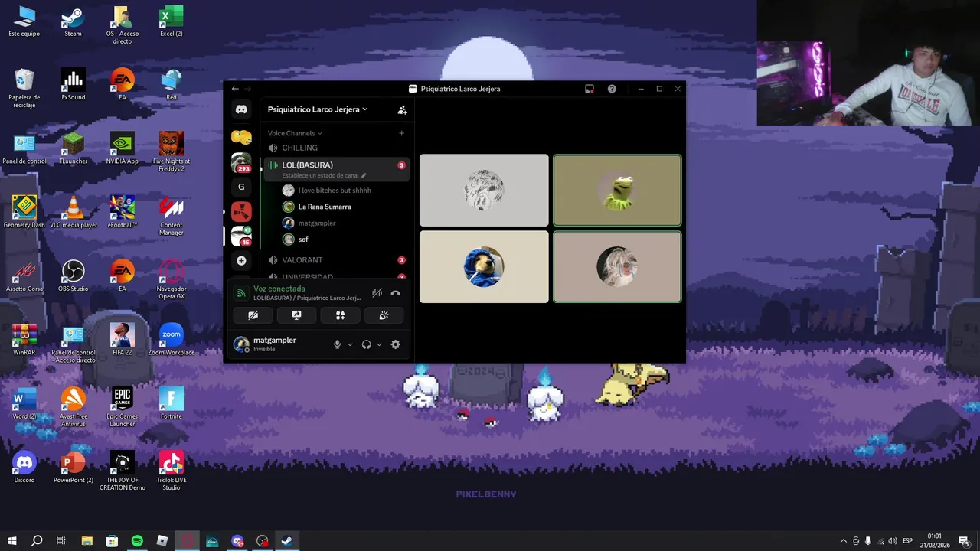Screen dimensions: 980x551
Task: Select user "I love bitches but shhhh"
Action: 335,191
